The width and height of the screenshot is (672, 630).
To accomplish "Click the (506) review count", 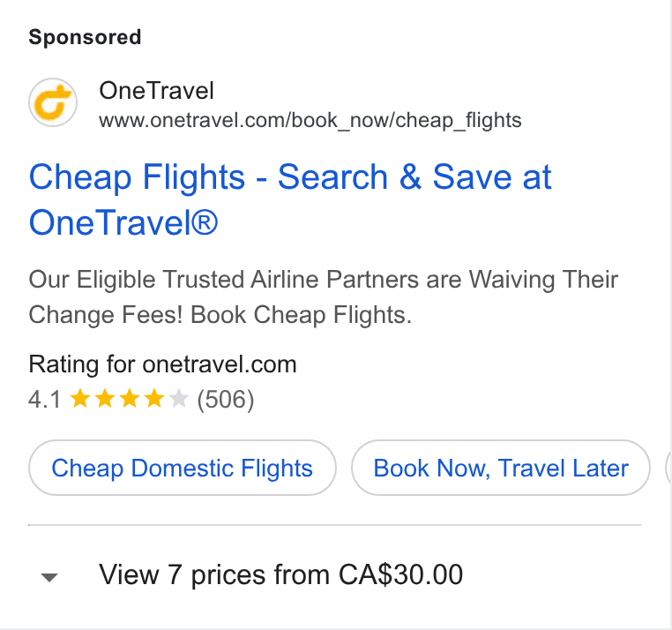I will click(x=226, y=400).
